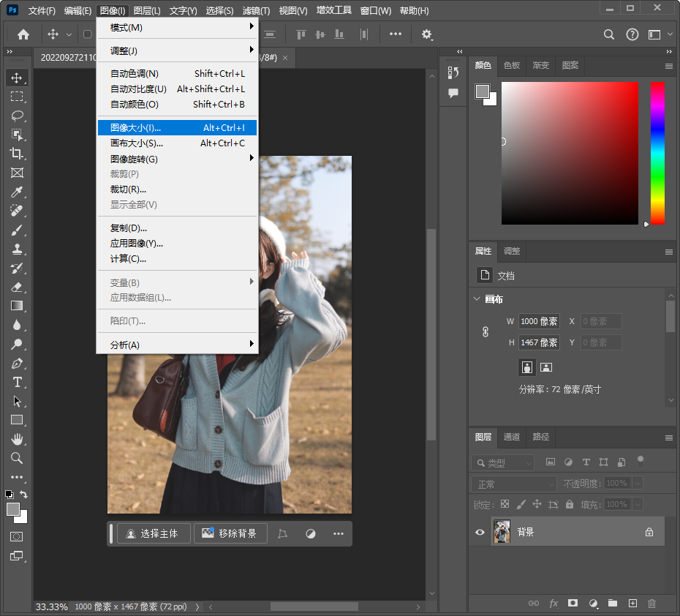Select the Crop tool
Image resolution: width=680 pixels, height=616 pixels.
tap(17, 154)
